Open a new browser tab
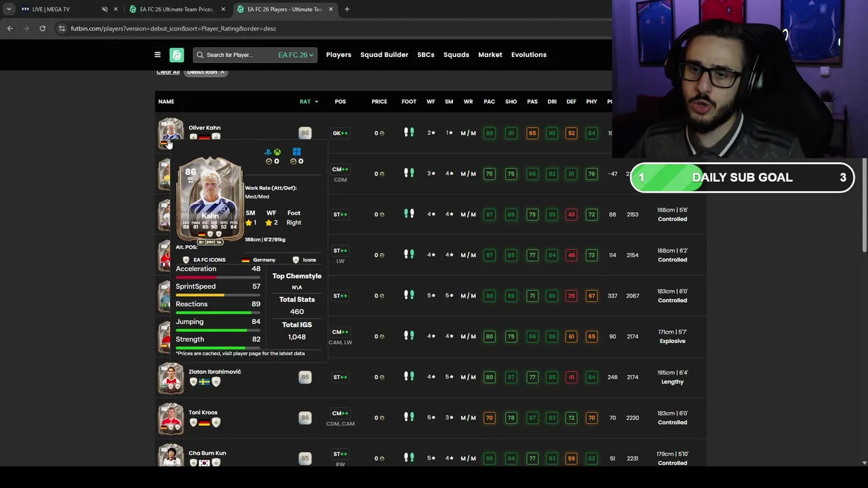The image size is (868, 488). click(x=347, y=9)
